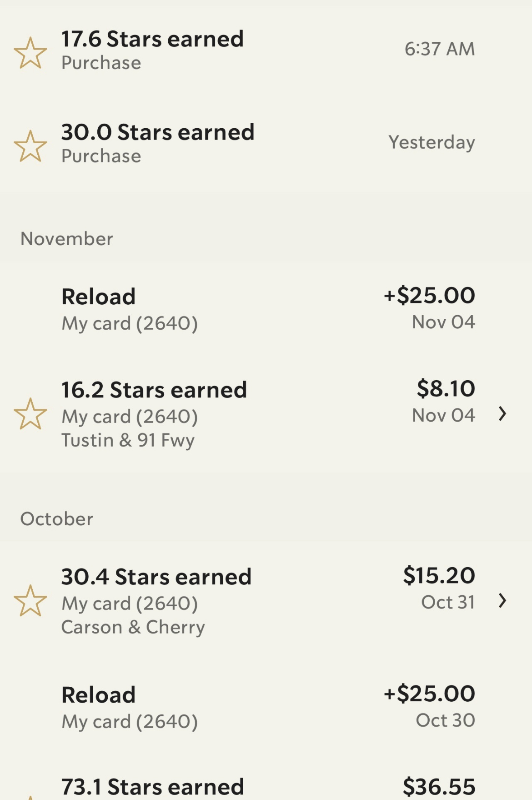The image size is (532, 800).
Task: Tap star icon beside 30.4 Stars earned
Action: (x=30, y=600)
